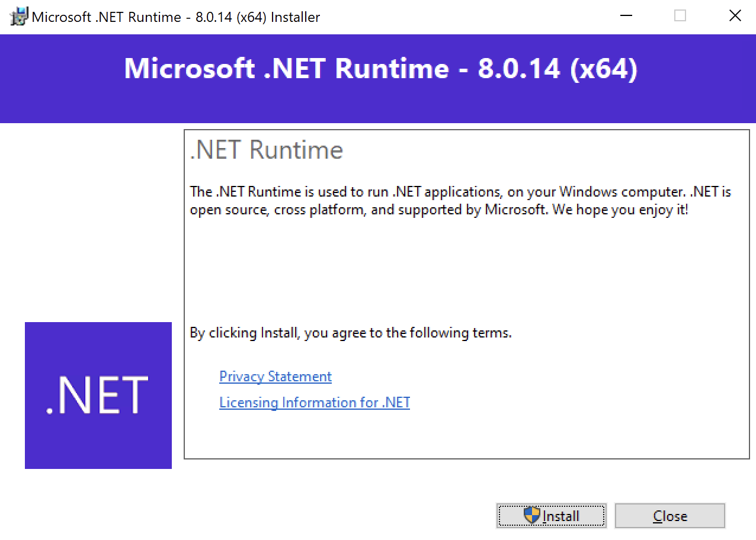
Task: Click the word "Installer" in title bar
Action: coord(295,17)
